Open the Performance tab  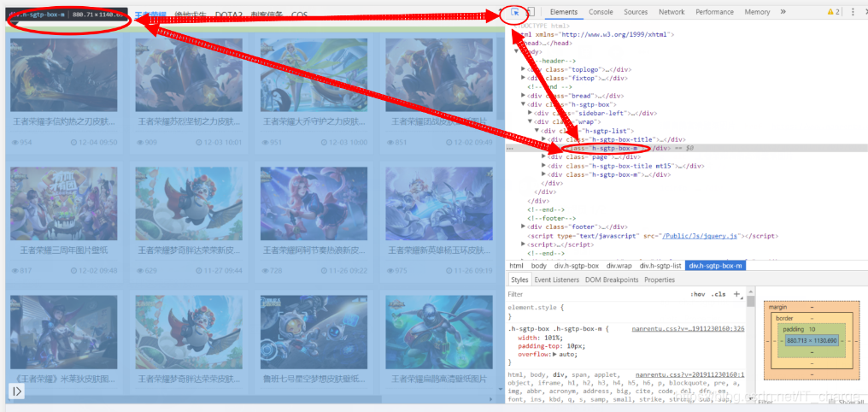point(715,12)
